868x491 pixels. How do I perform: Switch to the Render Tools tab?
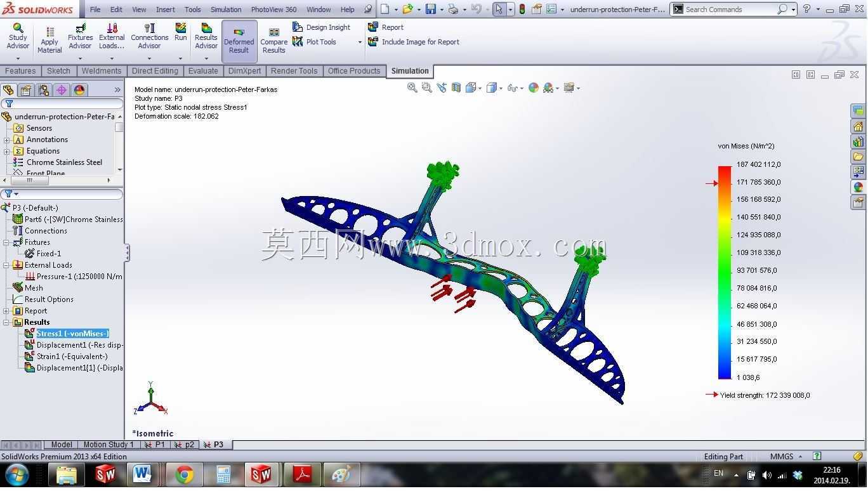pos(294,71)
